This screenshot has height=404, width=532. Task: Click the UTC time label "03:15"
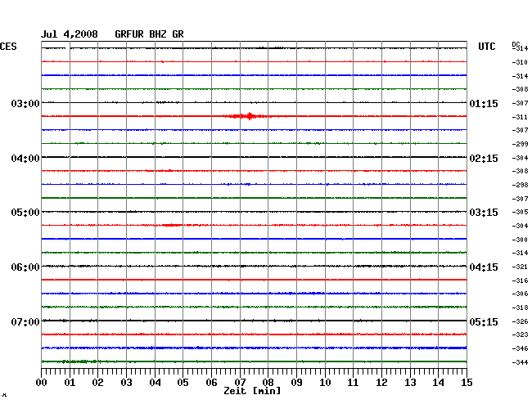point(484,213)
